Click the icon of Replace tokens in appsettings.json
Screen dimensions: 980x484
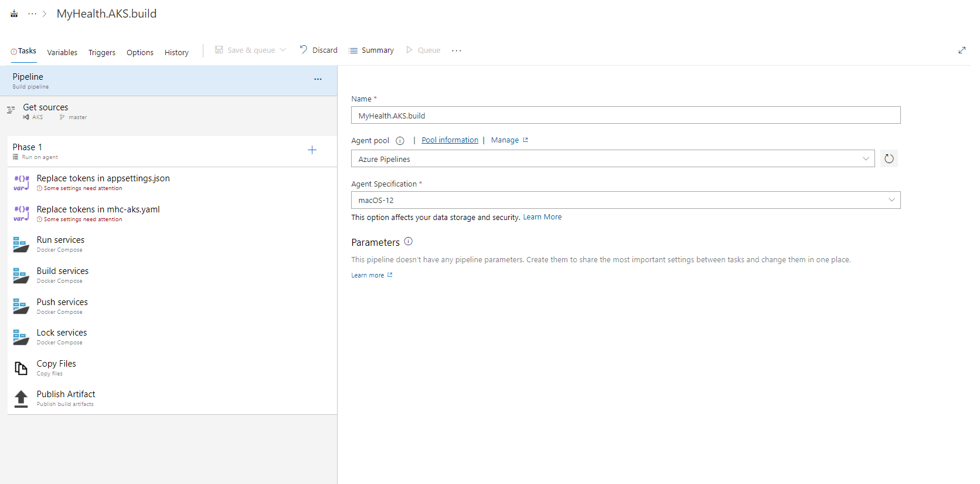21,182
